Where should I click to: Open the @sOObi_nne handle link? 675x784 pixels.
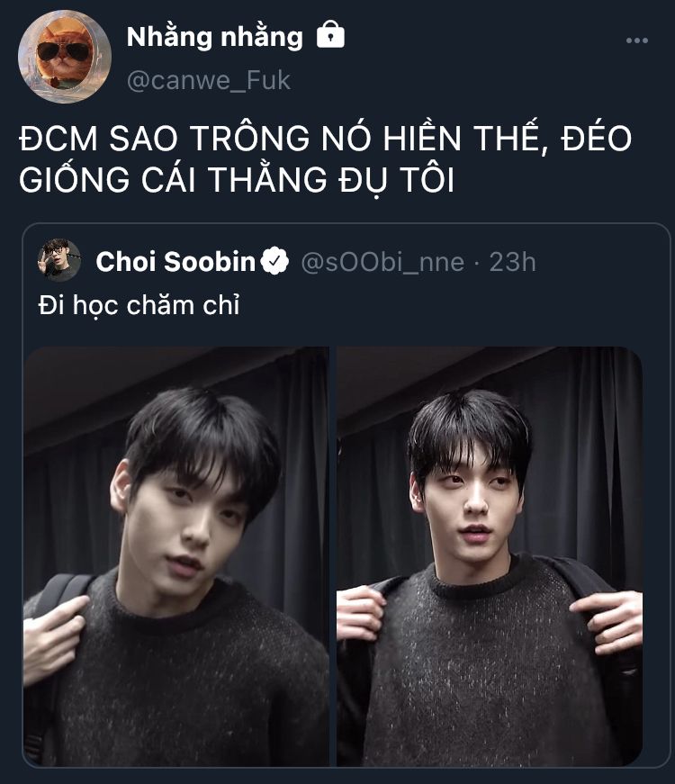click(x=382, y=262)
